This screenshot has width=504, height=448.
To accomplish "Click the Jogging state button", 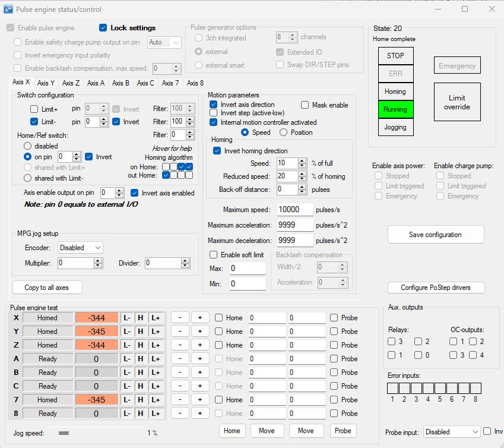I will click(x=396, y=127).
